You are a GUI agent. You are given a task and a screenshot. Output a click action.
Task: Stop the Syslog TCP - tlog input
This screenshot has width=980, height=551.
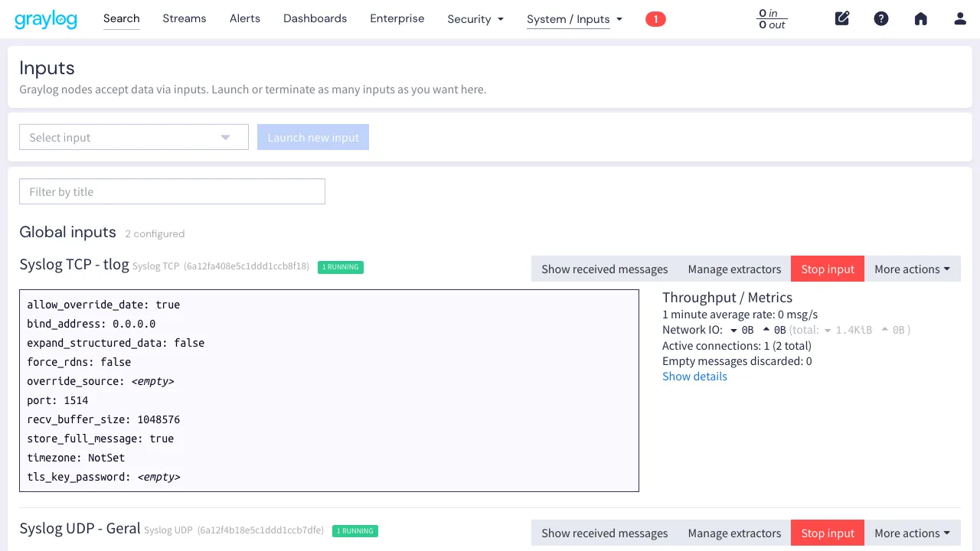click(828, 269)
